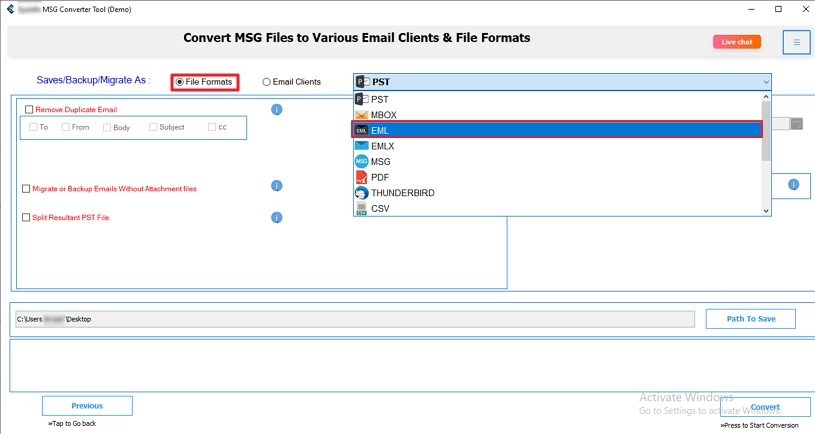
Task: Select the File Formats radio button
Action: click(180, 82)
